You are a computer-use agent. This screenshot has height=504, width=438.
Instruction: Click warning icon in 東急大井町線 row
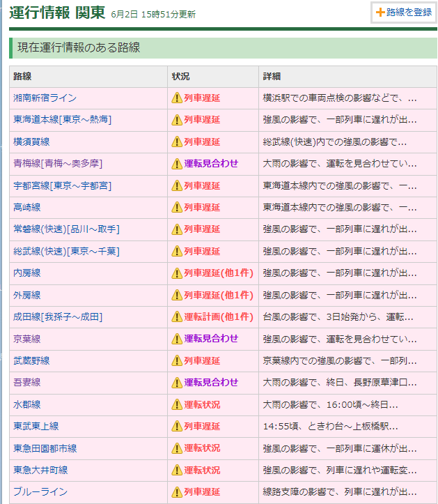click(177, 471)
